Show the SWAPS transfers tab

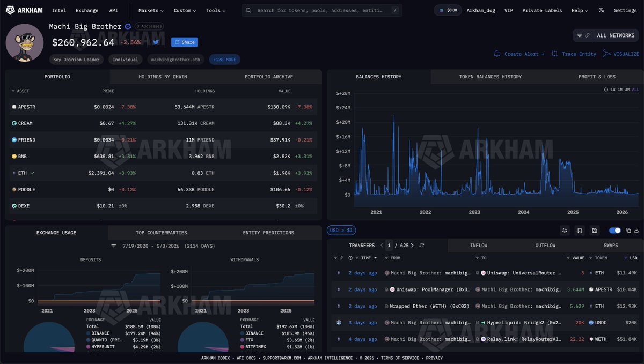[x=611, y=246]
